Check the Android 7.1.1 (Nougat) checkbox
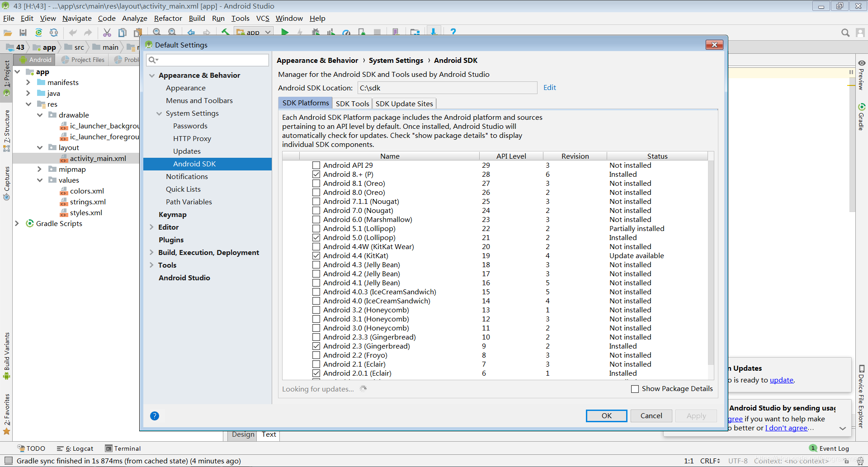This screenshot has height=467, width=868. (x=316, y=202)
